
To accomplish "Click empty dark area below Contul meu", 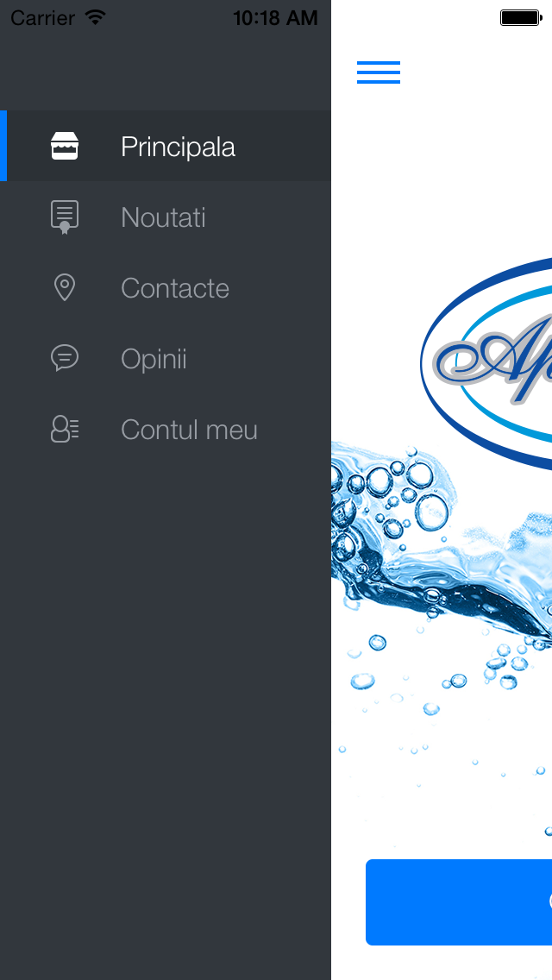I will pyautogui.click(x=165, y=719).
